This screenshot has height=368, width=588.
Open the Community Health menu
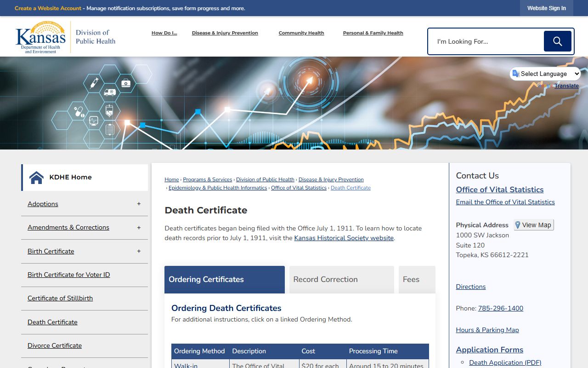[301, 33]
